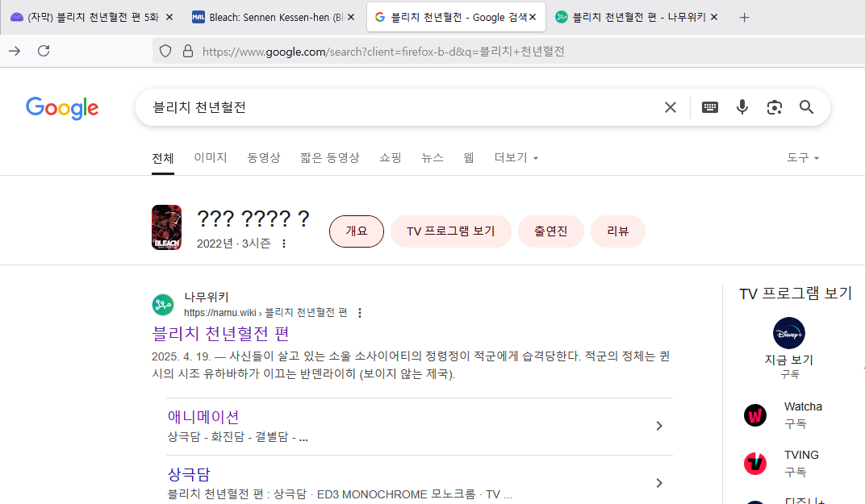The width and height of the screenshot is (865, 504).
Task: Click the 나무위키 favicon in result
Action: 163,304
